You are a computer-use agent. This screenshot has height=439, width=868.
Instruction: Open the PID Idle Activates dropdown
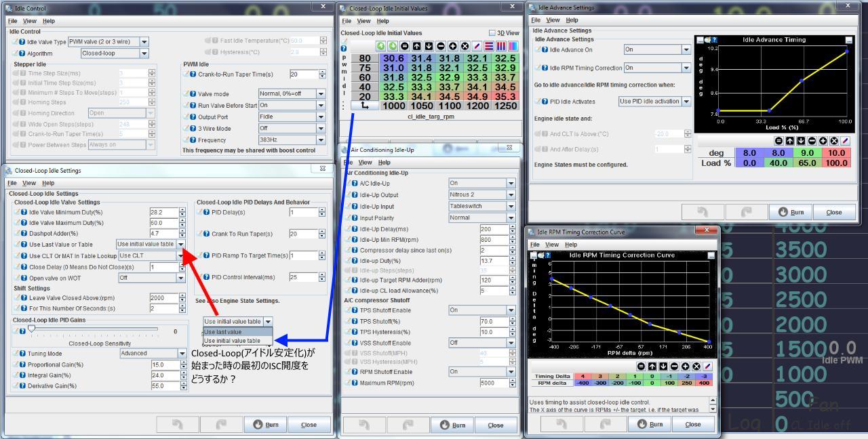(686, 101)
